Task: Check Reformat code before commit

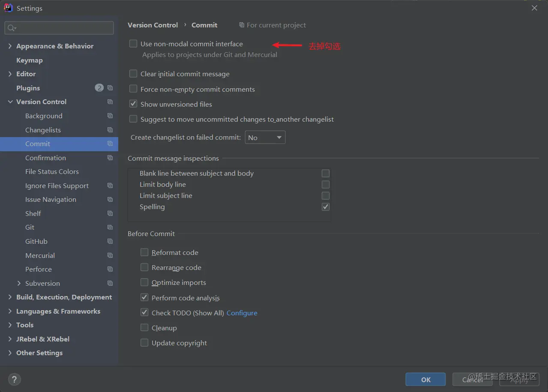Action: click(x=144, y=252)
